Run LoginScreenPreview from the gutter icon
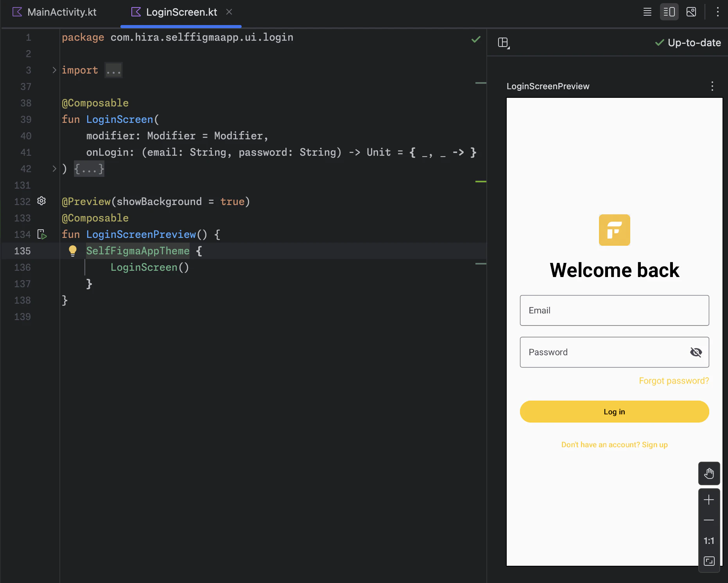 pos(42,234)
